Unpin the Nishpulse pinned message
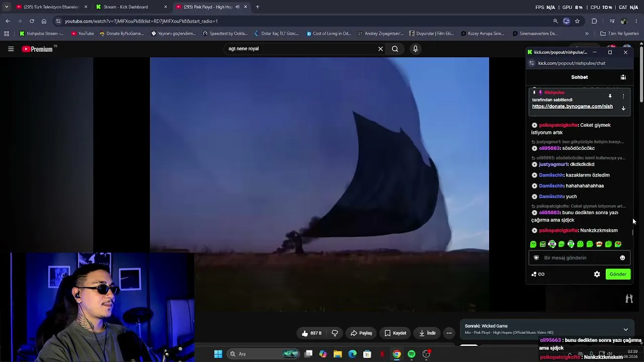The width and height of the screenshot is (644, 362). 610,96
